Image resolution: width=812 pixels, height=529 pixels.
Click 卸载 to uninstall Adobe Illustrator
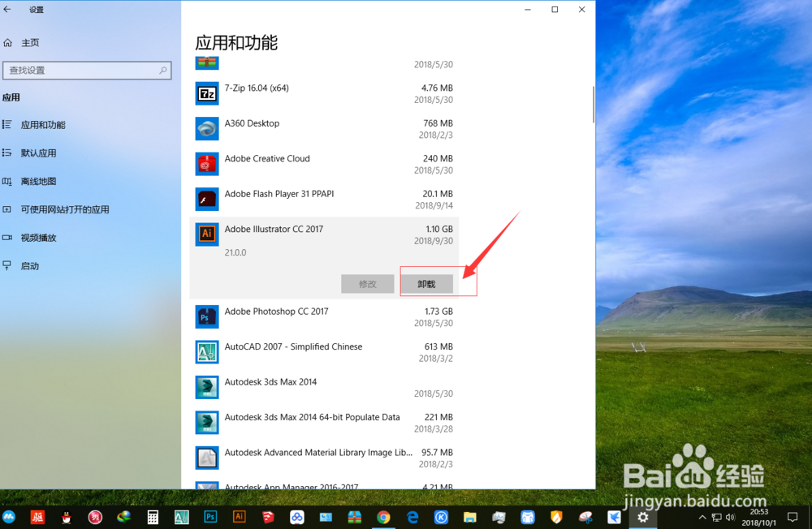tap(428, 284)
